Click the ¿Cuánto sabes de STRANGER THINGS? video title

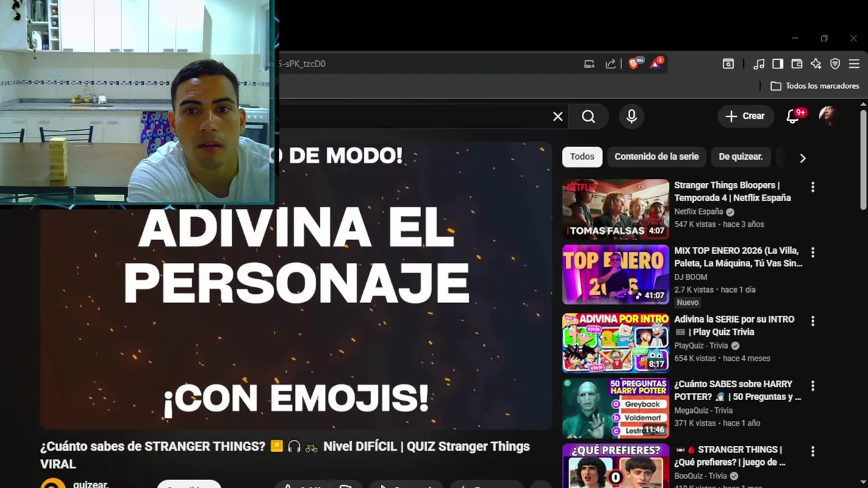click(x=285, y=455)
